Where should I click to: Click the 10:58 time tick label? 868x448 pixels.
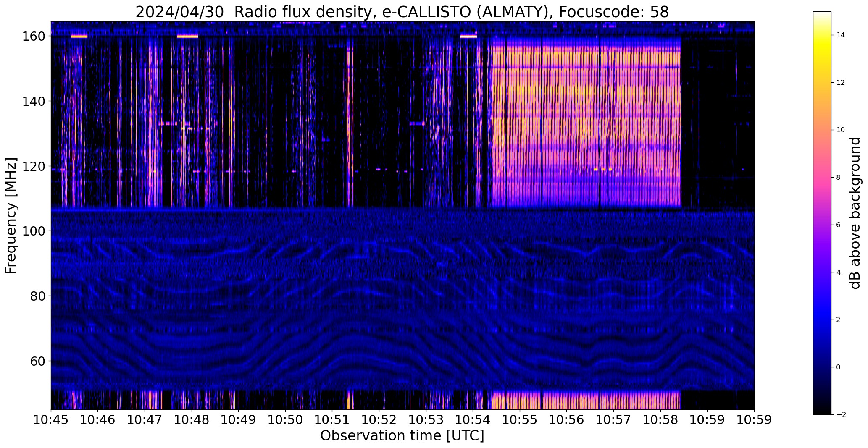click(x=660, y=419)
